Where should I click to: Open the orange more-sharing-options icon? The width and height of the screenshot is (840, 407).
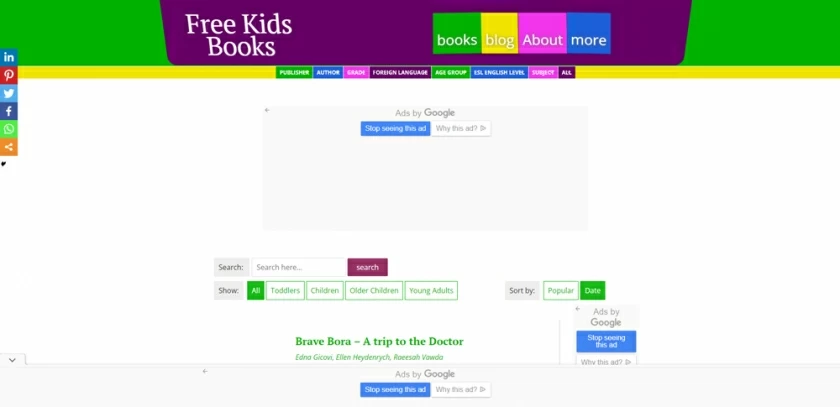tap(8, 147)
